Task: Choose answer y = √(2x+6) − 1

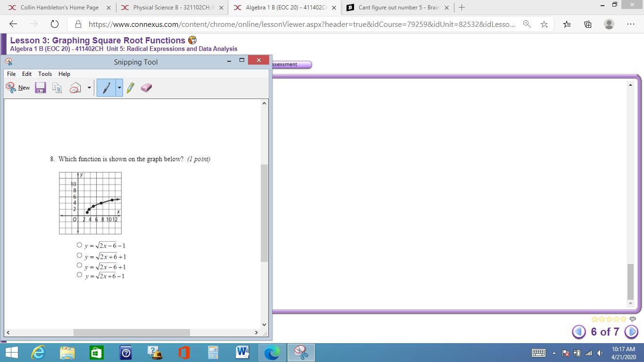Action: (x=79, y=275)
